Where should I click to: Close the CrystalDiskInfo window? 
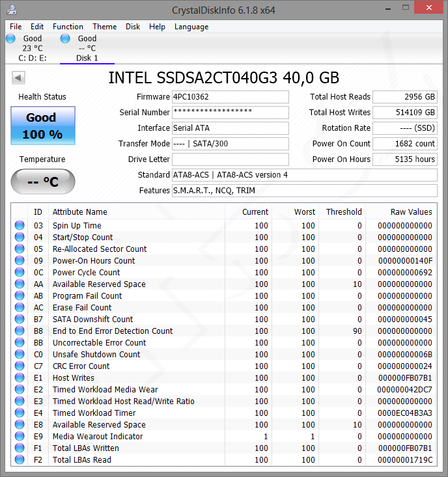point(429,8)
